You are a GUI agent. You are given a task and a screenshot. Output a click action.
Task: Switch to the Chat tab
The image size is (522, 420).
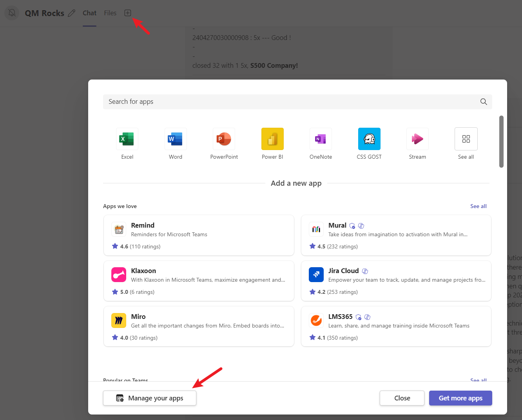tap(89, 13)
